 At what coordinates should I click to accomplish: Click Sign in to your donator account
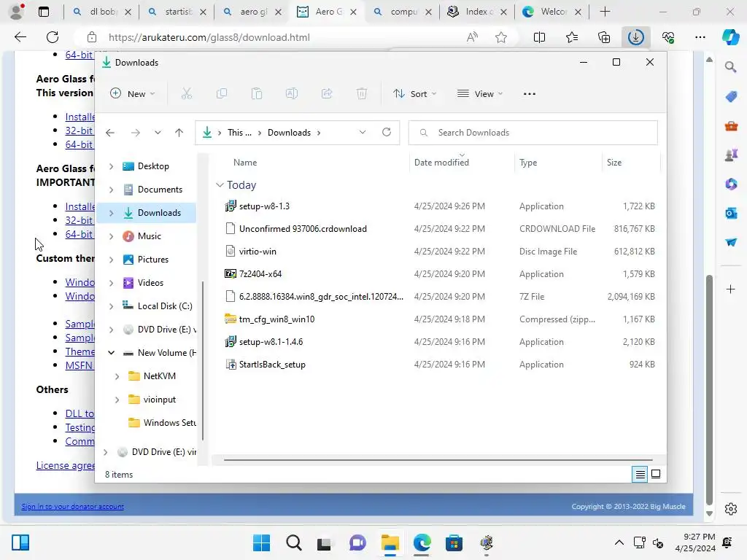72,507
